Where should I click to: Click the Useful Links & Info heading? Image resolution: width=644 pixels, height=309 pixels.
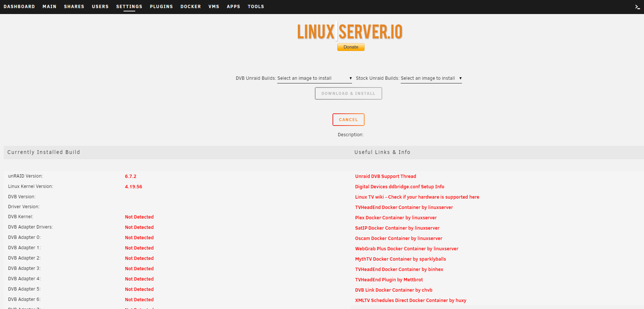click(382, 152)
